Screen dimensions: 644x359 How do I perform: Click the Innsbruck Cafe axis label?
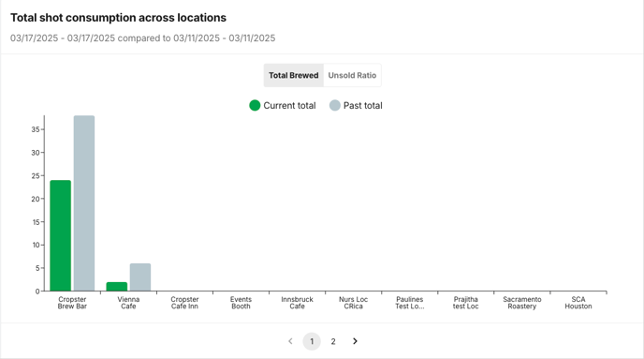click(297, 303)
